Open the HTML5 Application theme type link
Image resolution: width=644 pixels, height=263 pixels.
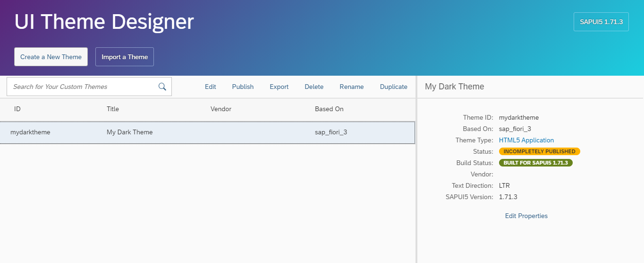click(x=526, y=140)
